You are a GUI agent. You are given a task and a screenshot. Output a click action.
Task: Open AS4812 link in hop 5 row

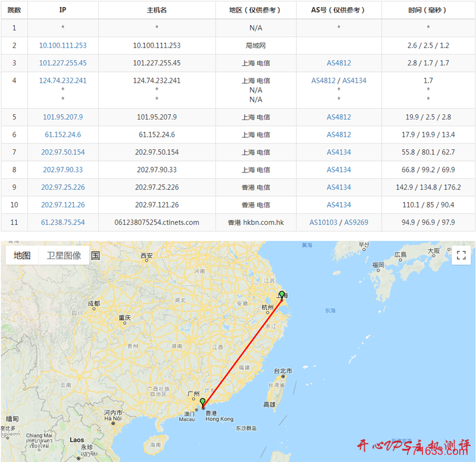339,117
